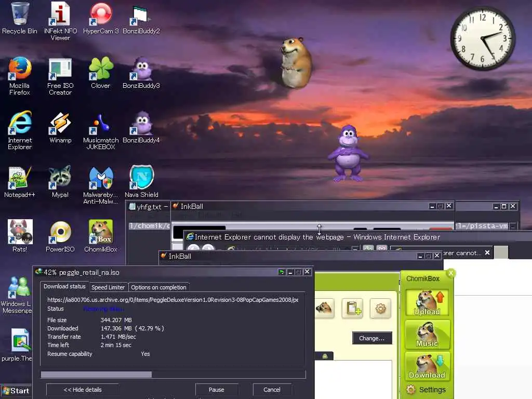The height and width of the screenshot is (399, 532).
Task: Click the purple BonziBuddy gorilla character
Action: tap(348, 153)
